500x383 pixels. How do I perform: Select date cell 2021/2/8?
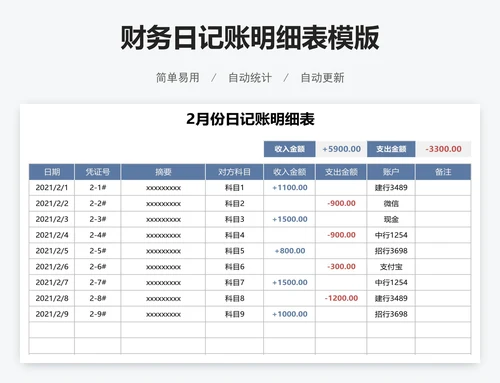tap(52, 298)
